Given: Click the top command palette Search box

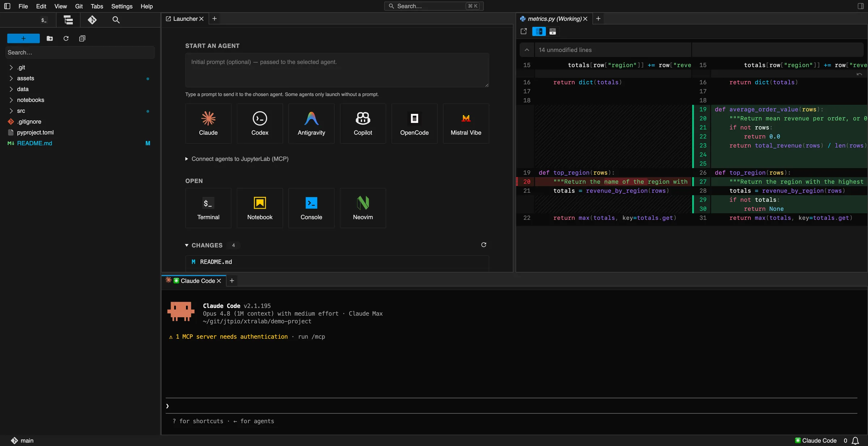Looking at the screenshot, I should tap(434, 6).
